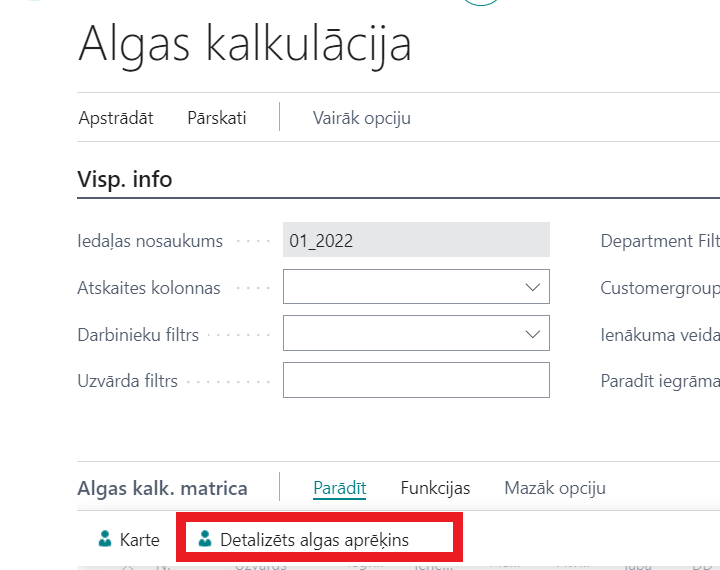Open the Funkcijas menu
Screen dimensions: 720x570
coord(435,488)
